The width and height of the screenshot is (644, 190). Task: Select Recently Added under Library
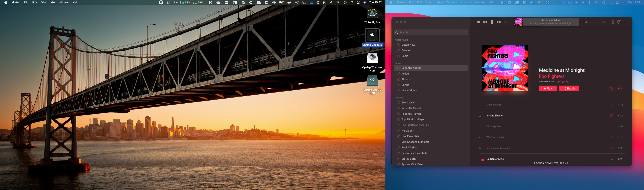click(431, 68)
